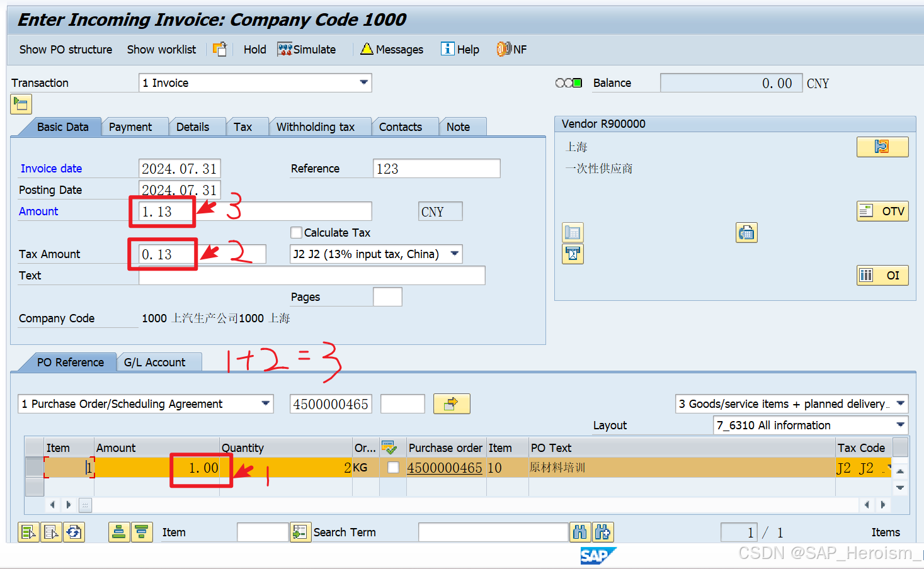
Task: Click more allocation criteria arrow button
Action: [452, 403]
